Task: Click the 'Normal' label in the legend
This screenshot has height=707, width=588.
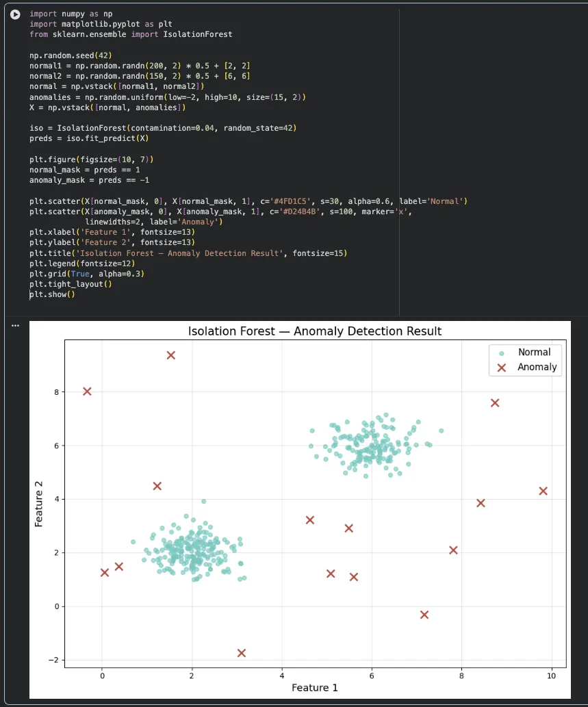Action: [x=534, y=352]
